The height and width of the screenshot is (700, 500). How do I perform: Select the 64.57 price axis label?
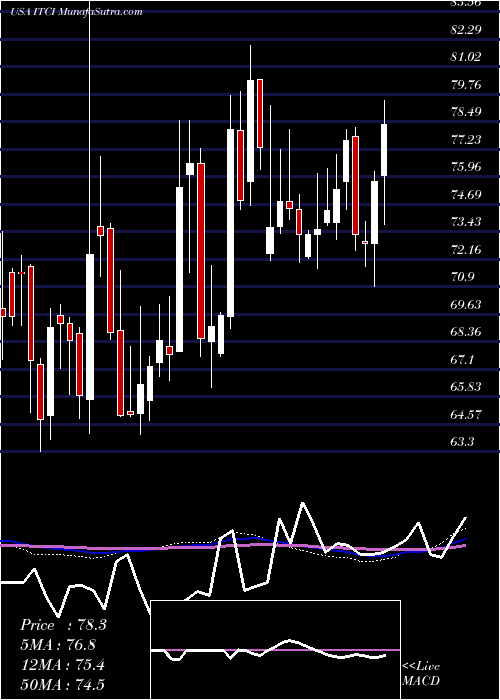(467, 414)
